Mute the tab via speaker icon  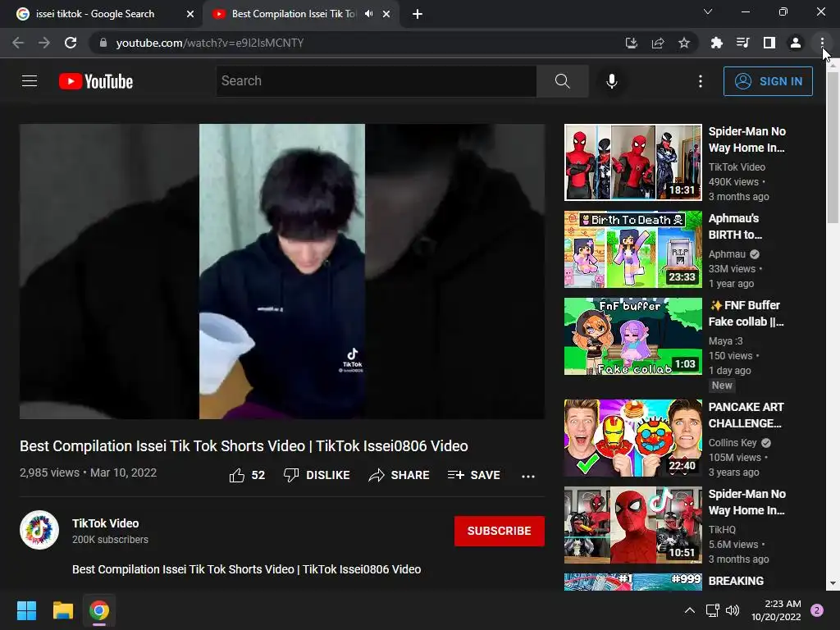click(x=368, y=14)
